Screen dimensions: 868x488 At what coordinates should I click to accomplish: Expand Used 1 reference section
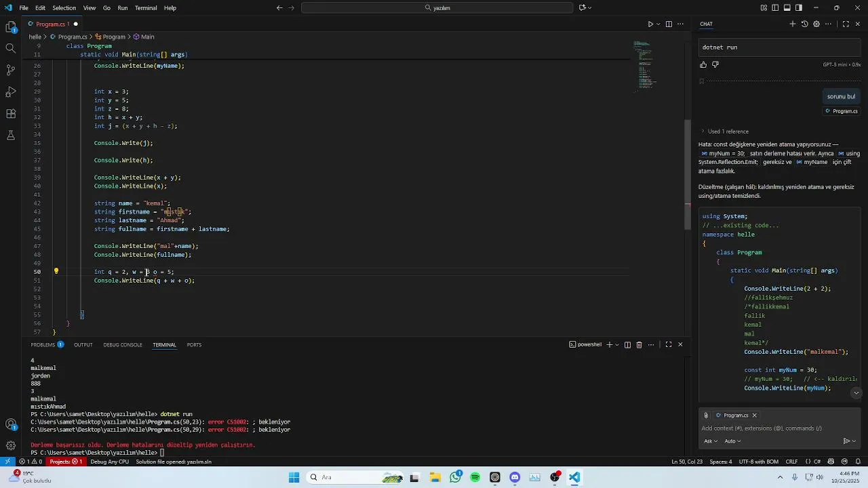725,131
